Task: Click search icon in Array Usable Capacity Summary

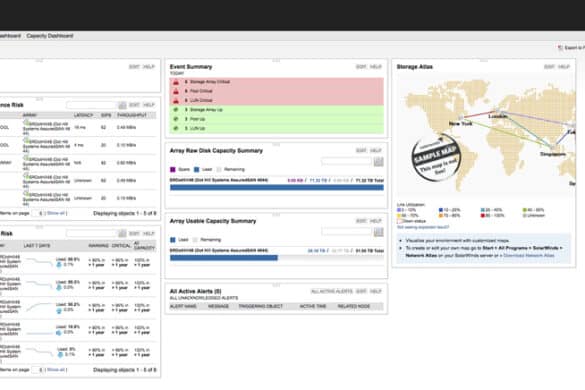Action: 378,232
